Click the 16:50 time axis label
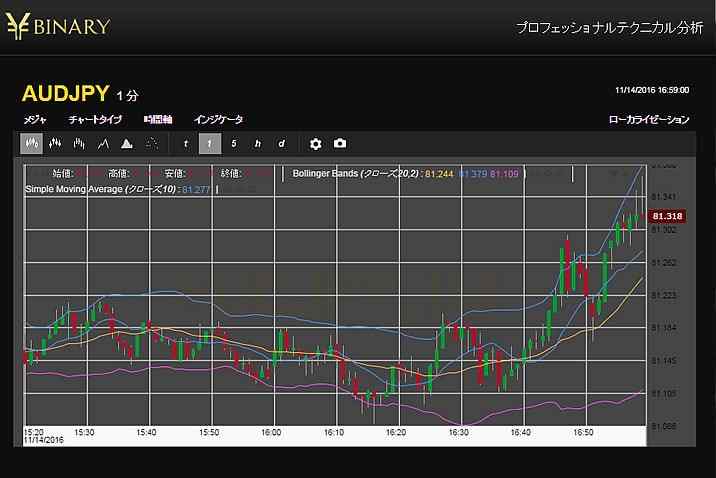Viewport: 716px width, 478px height. [583, 432]
